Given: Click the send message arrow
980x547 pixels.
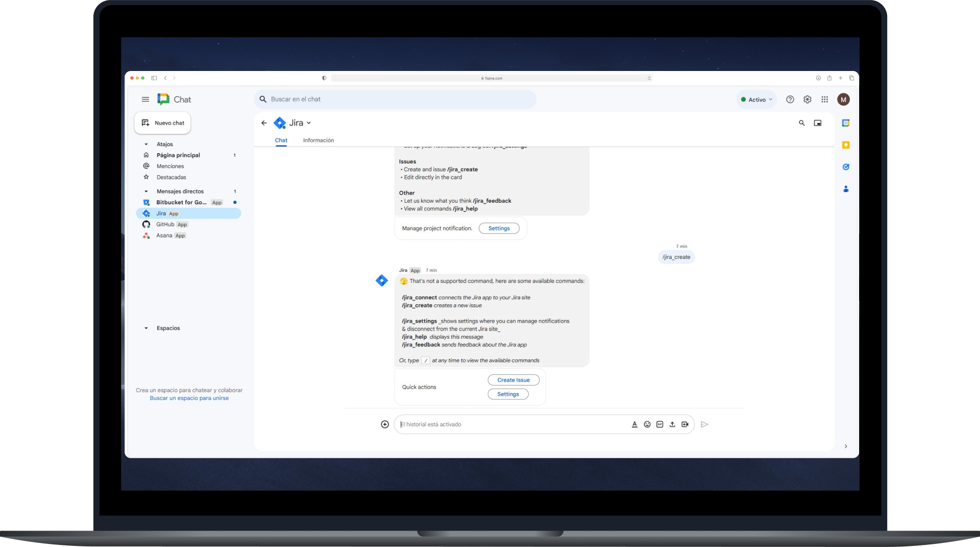Looking at the screenshot, I should tap(705, 424).
